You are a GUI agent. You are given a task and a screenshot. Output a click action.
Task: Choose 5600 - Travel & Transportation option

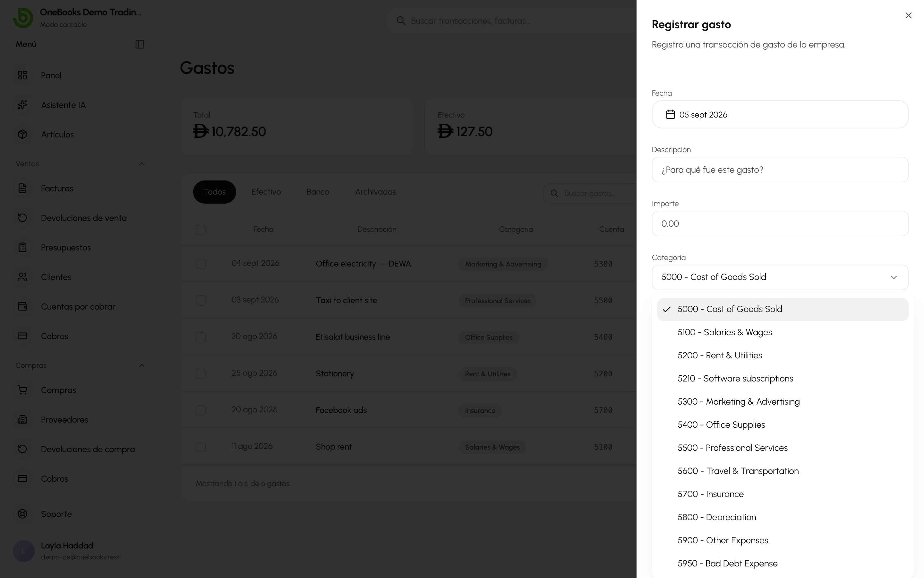click(782, 471)
